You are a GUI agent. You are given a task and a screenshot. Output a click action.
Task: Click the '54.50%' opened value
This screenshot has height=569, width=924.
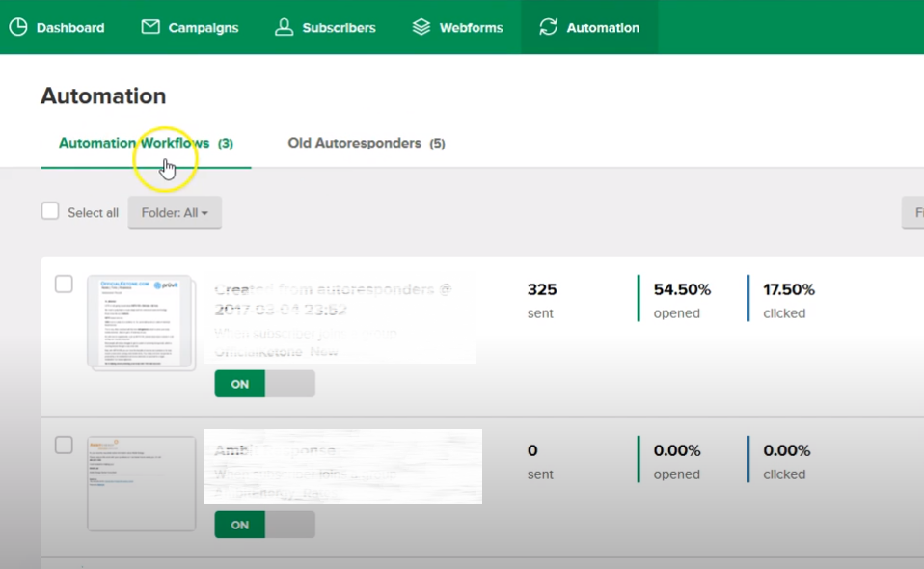coord(682,289)
